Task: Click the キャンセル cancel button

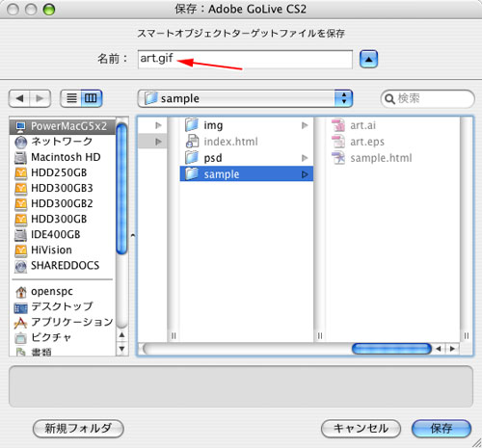Action: click(361, 429)
